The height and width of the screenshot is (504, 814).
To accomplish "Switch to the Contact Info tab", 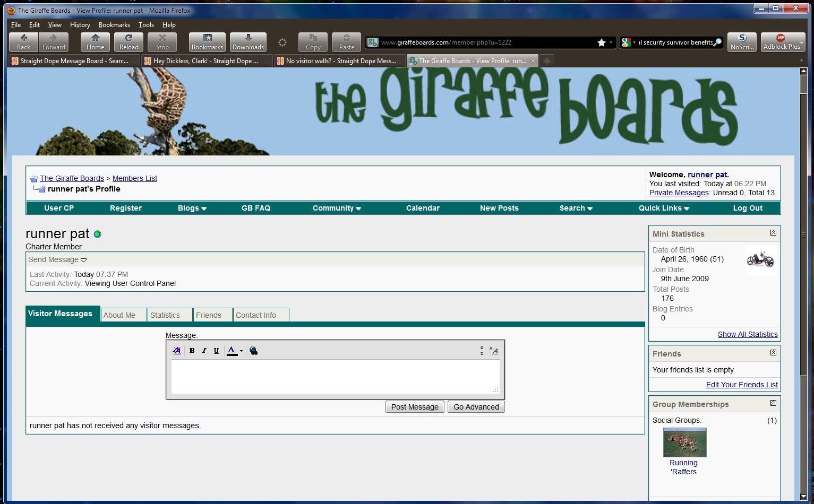I will coord(261,315).
